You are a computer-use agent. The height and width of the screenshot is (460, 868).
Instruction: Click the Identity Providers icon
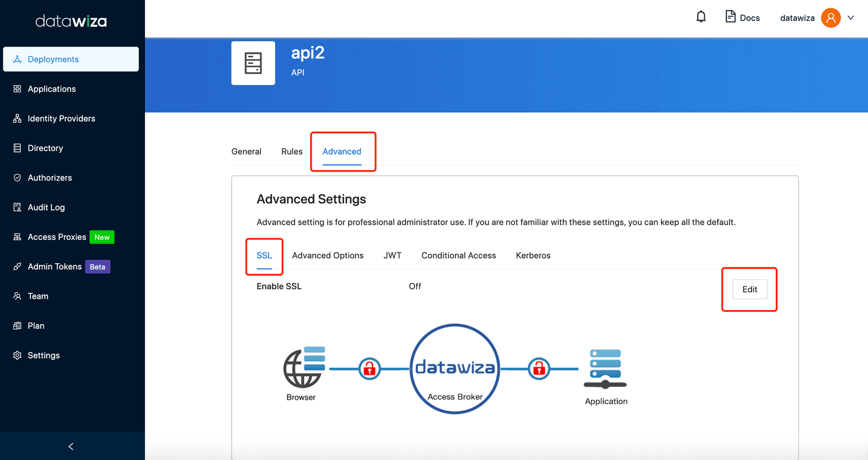click(x=17, y=118)
